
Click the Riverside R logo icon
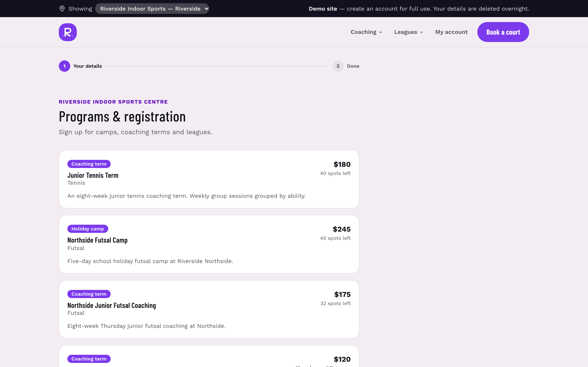click(68, 32)
